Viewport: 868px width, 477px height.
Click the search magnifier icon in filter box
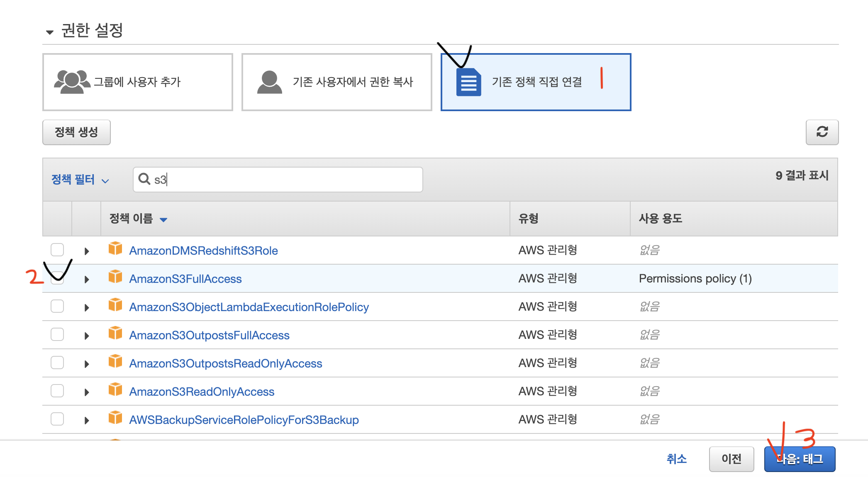click(x=144, y=179)
